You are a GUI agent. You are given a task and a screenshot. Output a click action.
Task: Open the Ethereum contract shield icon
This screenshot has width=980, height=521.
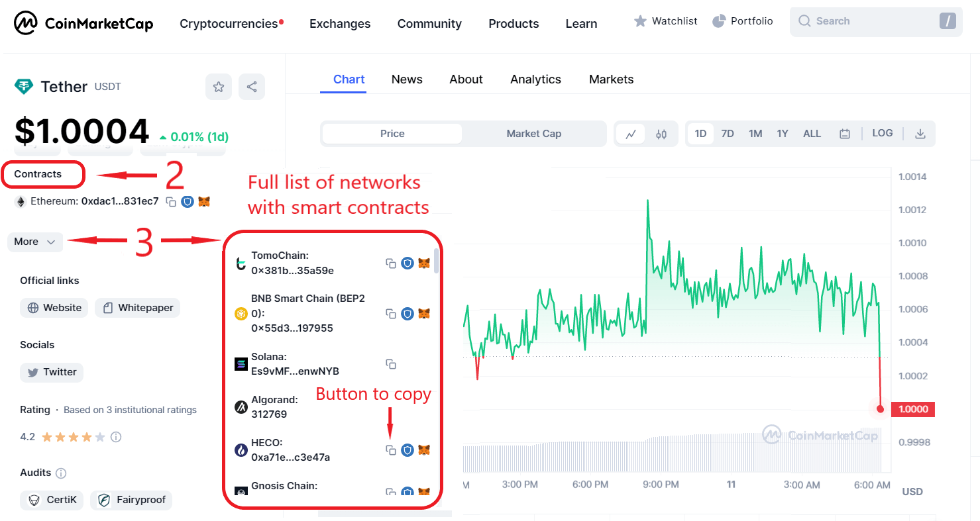point(188,202)
